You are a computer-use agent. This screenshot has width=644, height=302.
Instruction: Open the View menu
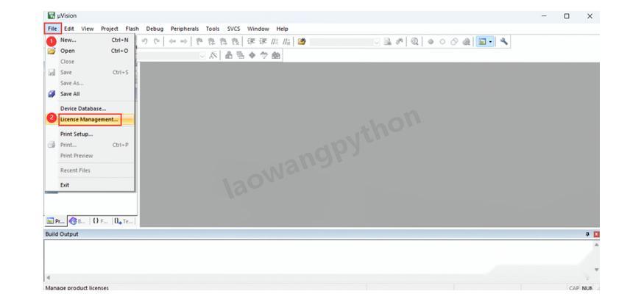pyautogui.click(x=88, y=29)
